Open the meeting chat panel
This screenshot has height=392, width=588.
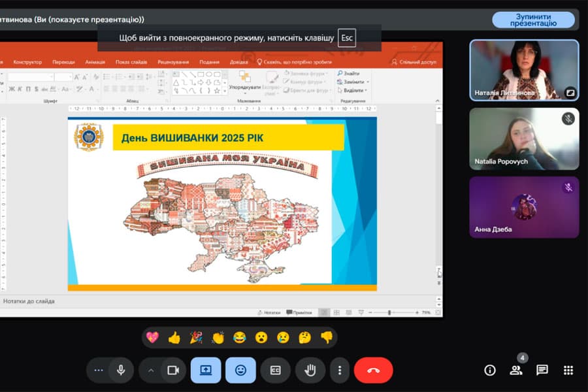[x=542, y=370]
